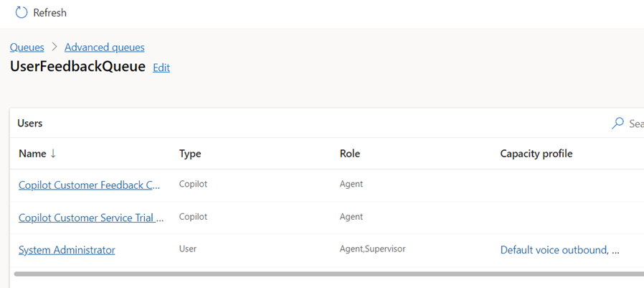Open the System Administrator user record

point(67,250)
